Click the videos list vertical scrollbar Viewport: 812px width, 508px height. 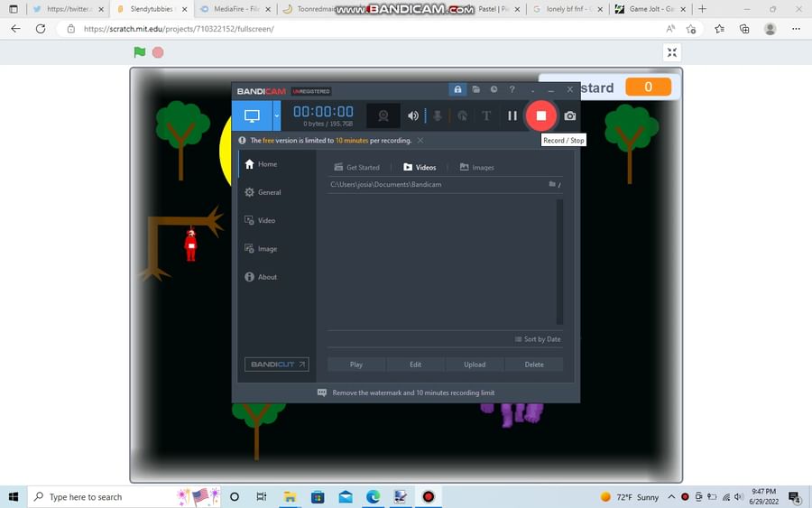click(559, 262)
